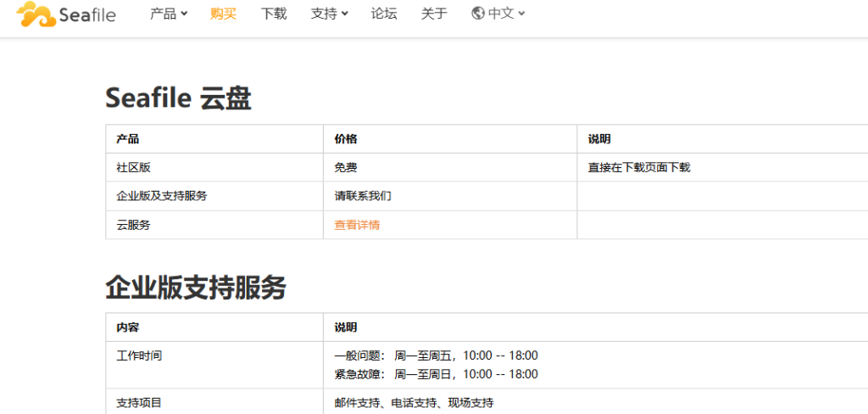The width and height of the screenshot is (868, 414).
Task: Click the 一般问题 working hours line
Action: 437,355
